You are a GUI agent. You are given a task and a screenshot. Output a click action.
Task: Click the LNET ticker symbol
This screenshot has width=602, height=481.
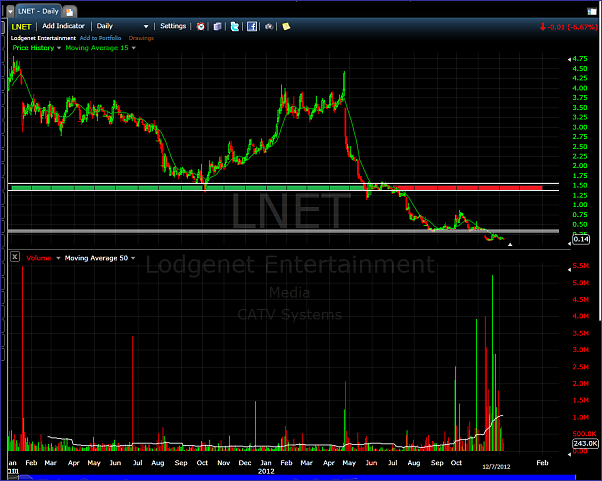[21, 26]
